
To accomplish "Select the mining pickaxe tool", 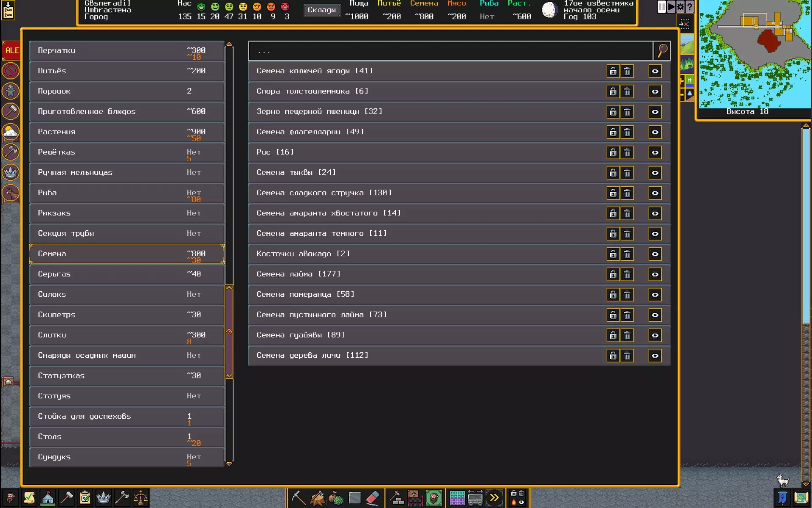I will (x=298, y=498).
